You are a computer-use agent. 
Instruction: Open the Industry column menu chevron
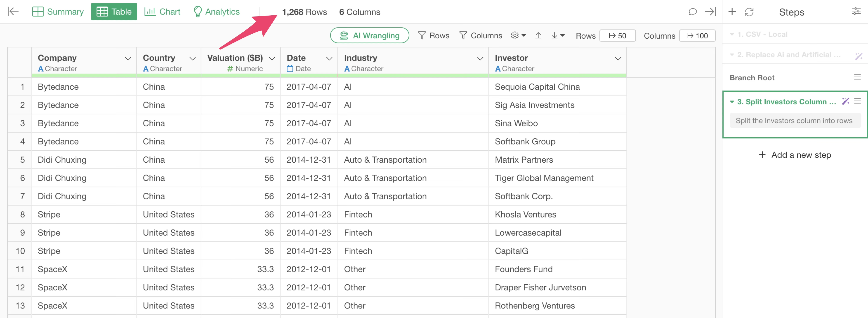480,58
